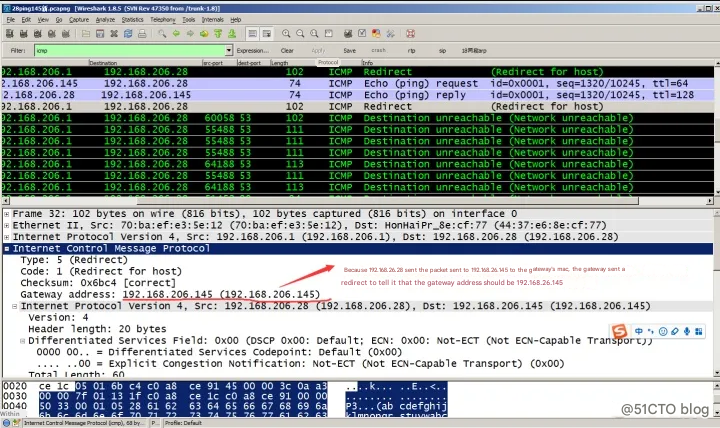
Task: Go back in packet history arrow
Action: tap(176, 34)
